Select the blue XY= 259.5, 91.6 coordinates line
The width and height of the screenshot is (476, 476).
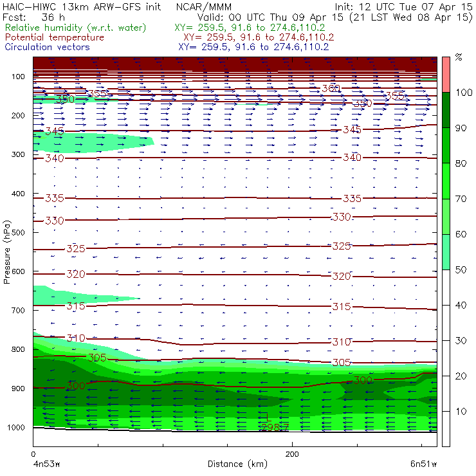(253, 47)
